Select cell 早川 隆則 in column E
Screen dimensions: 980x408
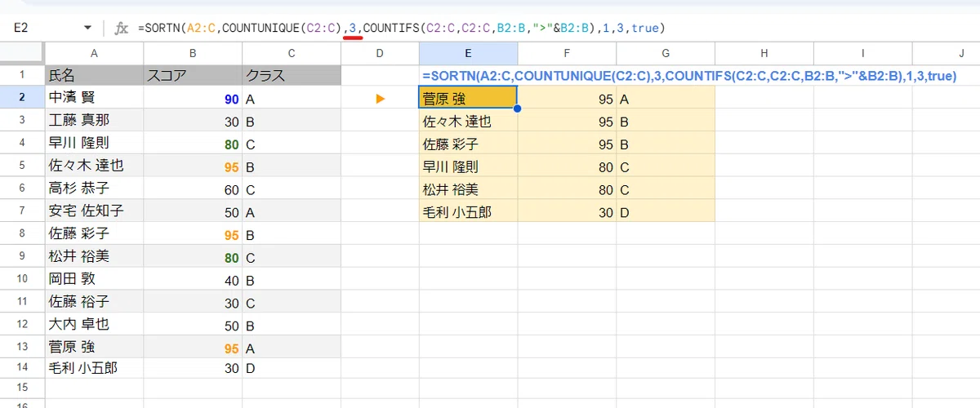[x=468, y=166]
